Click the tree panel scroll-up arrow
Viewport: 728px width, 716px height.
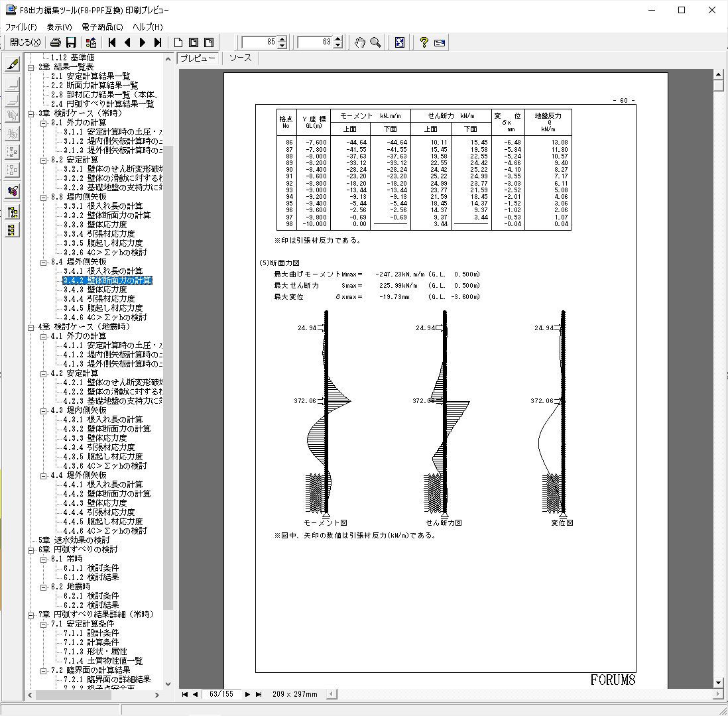(168, 59)
